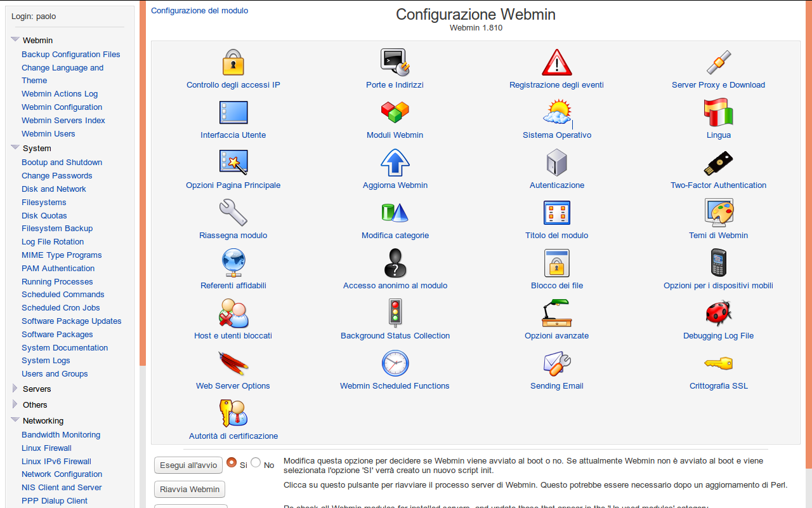Open Change Language and Theme link
Screen dimensions: 812x508
tap(63, 74)
